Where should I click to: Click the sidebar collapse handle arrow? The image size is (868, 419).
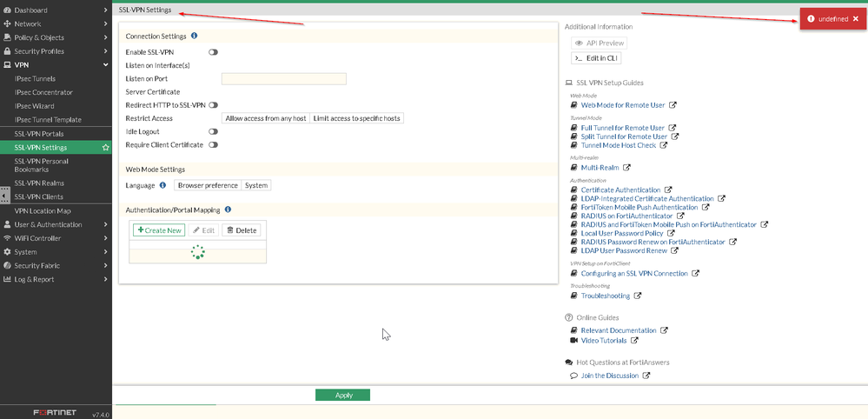tap(3, 196)
